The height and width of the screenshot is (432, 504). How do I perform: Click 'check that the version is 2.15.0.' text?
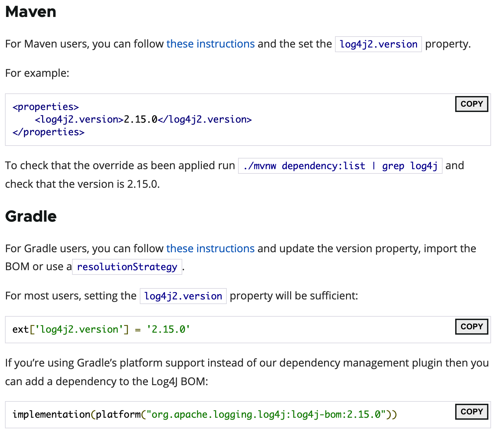[x=83, y=184]
